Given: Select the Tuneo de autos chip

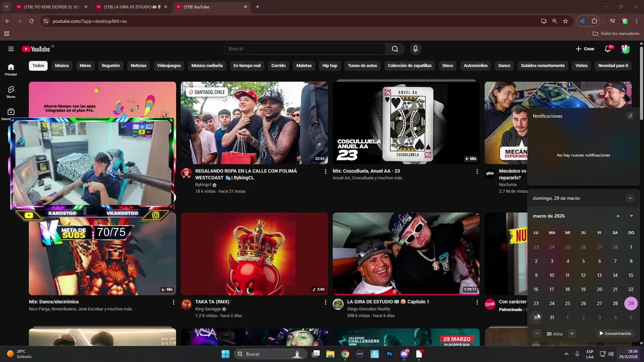Looking at the screenshot, I should click(x=362, y=65).
